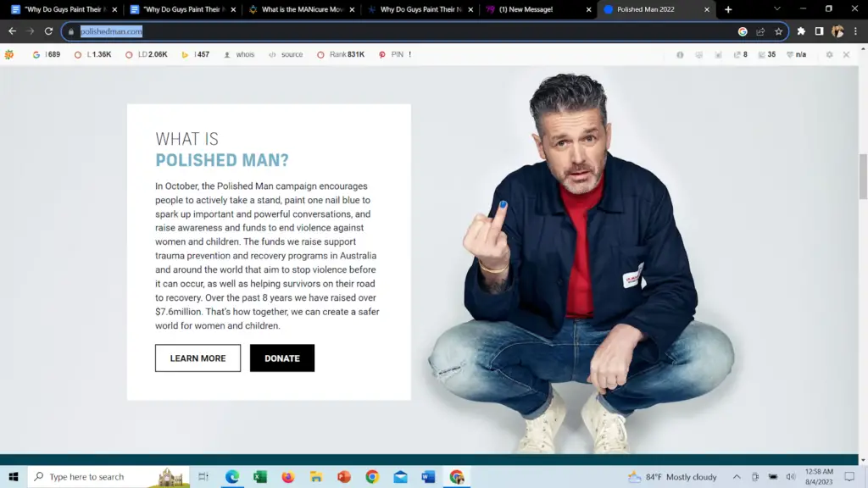Select the Polished Man 2022 tab
868x488 pixels.
[x=656, y=9]
